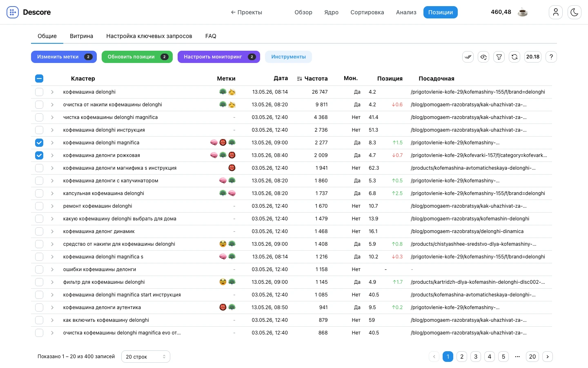Click landing URL /blog/pomogaem-razobratsya/delonghi-dinamica
588x368 pixels.
click(467, 231)
